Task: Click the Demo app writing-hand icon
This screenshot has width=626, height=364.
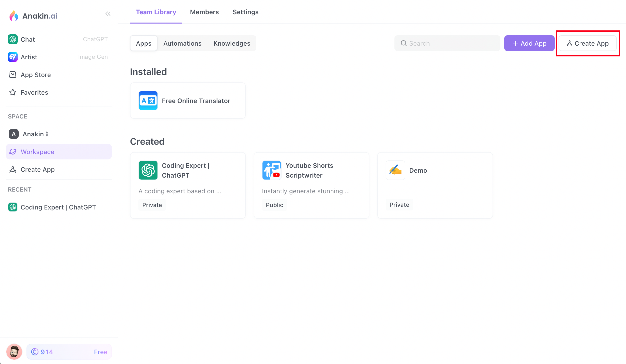Action: (x=395, y=170)
